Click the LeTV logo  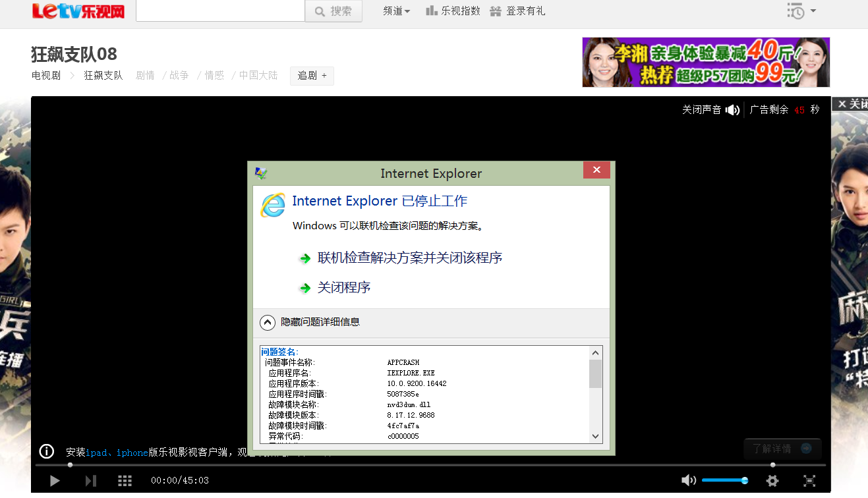click(x=78, y=11)
